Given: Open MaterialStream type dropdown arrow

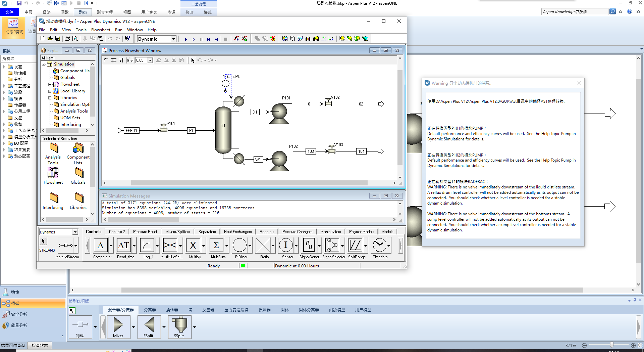Looking at the screenshot, I should 76,246.
